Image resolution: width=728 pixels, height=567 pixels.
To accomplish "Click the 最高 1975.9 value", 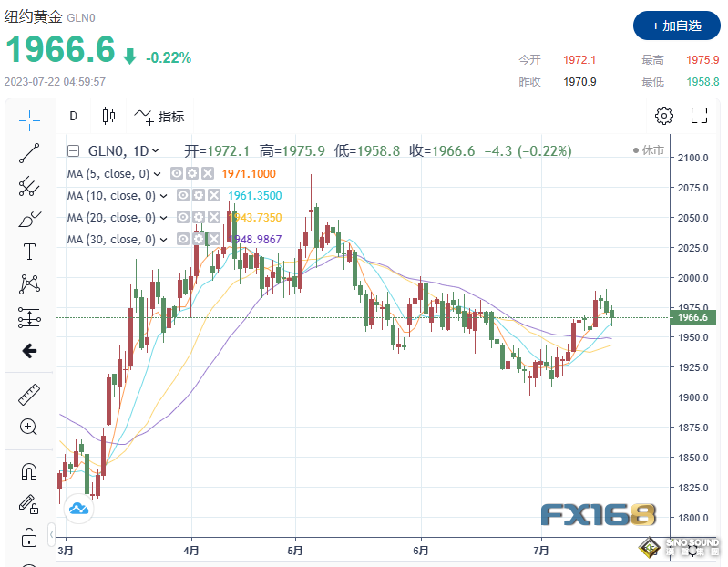I will point(702,60).
